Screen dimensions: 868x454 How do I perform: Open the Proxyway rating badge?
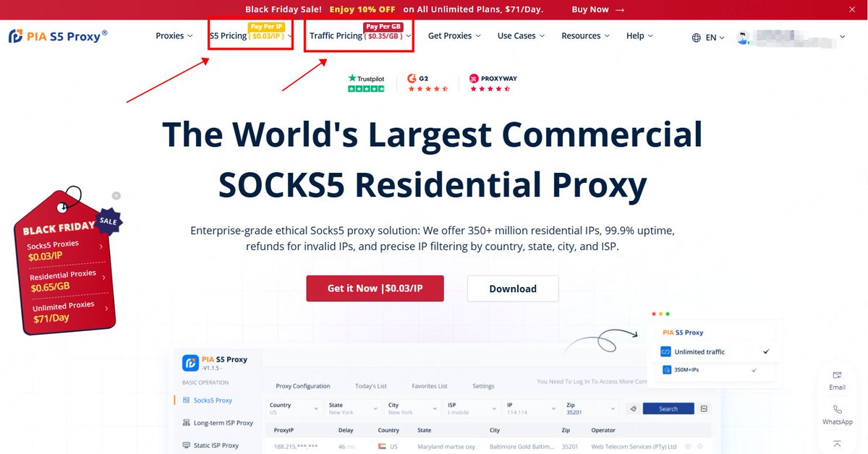point(493,82)
